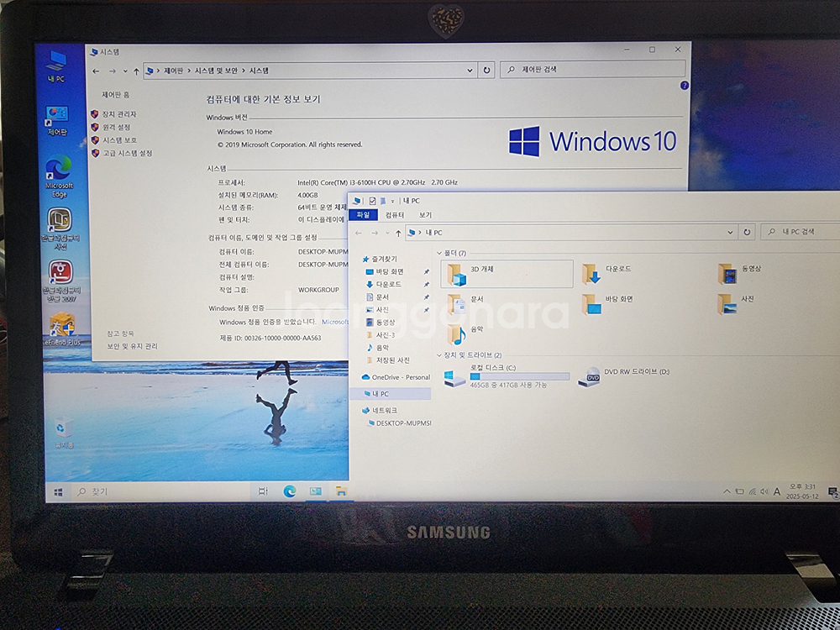Open 한글과컴퓨터 한글 2007 desktop icon
Screen dimensions: 840x630
tap(61, 281)
